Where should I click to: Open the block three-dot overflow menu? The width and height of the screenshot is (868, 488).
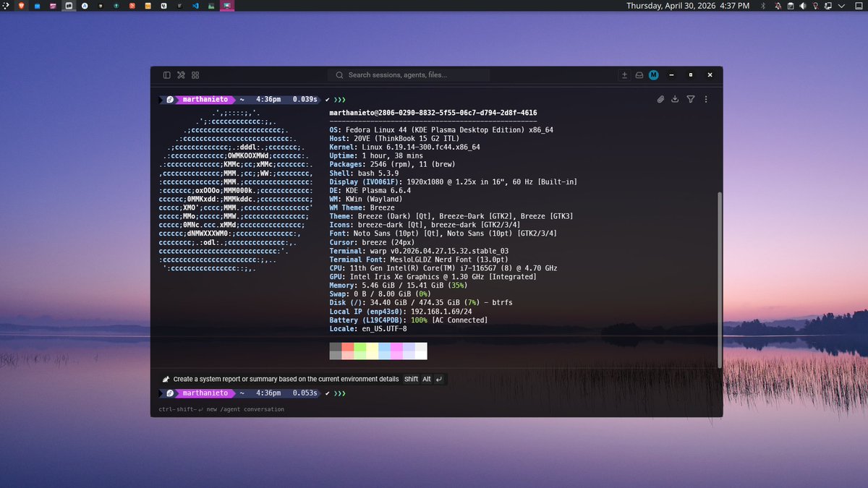click(706, 100)
